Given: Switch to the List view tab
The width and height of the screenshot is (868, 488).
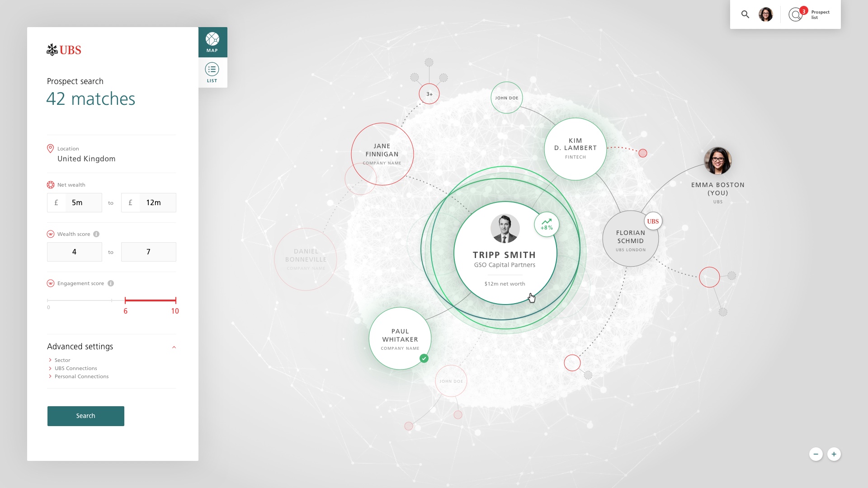Looking at the screenshot, I should pyautogui.click(x=212, y=73).
